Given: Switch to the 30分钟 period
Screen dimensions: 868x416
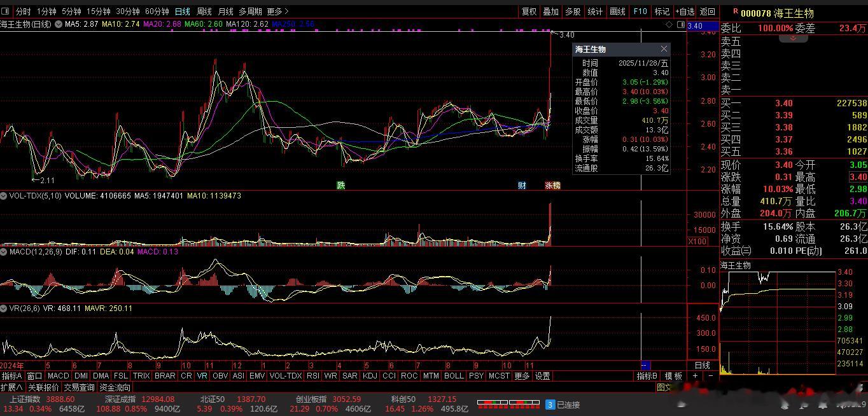Looking at the screenshot, I should 128,11.
